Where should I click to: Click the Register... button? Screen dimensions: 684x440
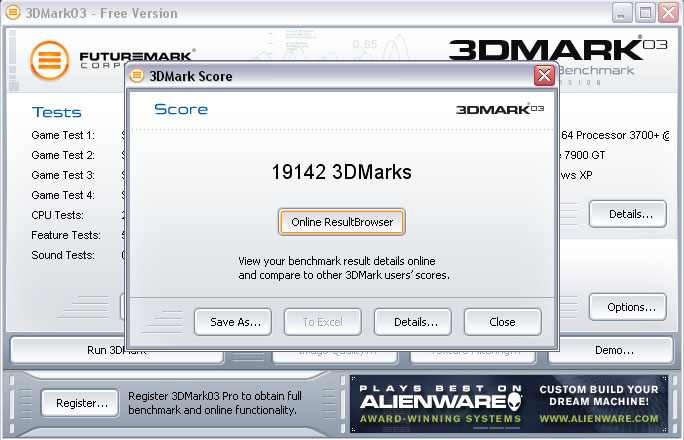click(x=80, y=403)
